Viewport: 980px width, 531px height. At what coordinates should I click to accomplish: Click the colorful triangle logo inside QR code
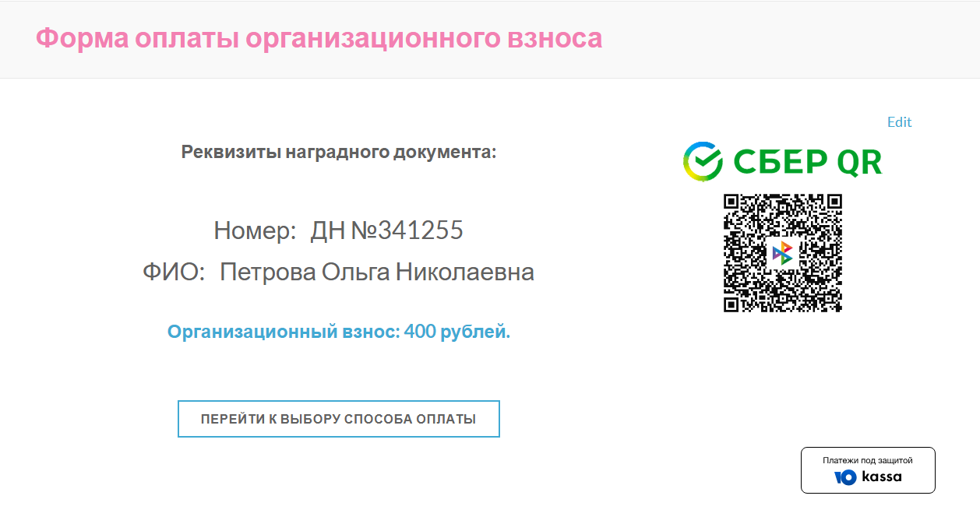(783, 253)
